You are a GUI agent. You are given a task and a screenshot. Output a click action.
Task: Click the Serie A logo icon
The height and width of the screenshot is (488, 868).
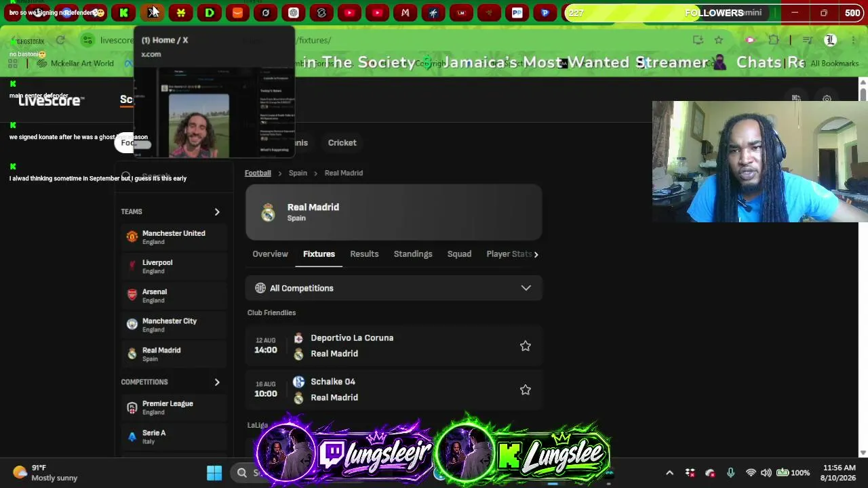coord(132,436)
